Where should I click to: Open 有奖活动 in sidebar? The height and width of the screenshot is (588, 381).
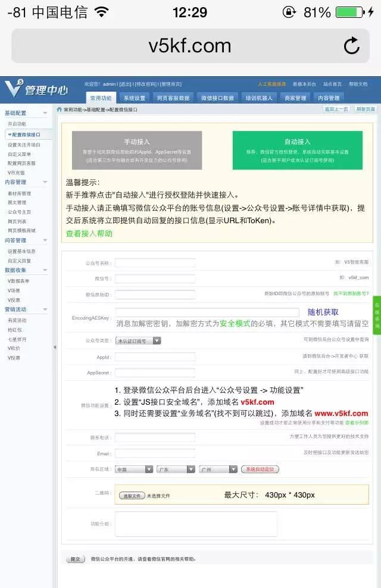click(x=17, y=320)
